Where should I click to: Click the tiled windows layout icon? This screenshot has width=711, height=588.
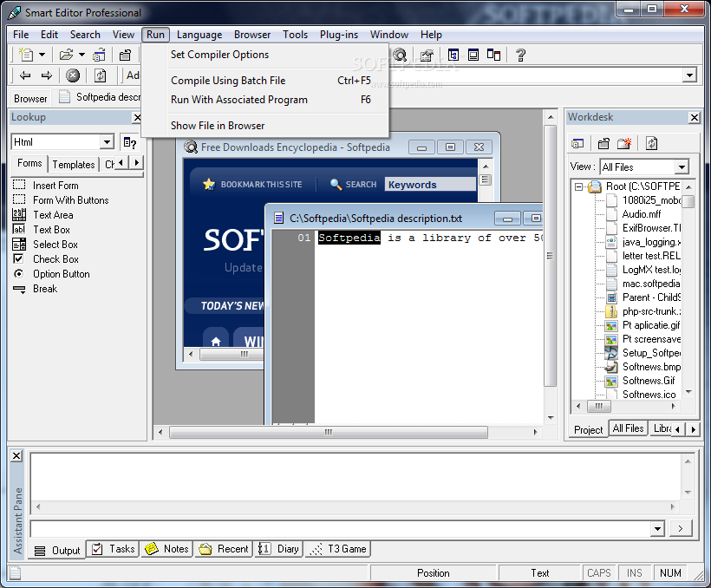coord(493,55)
